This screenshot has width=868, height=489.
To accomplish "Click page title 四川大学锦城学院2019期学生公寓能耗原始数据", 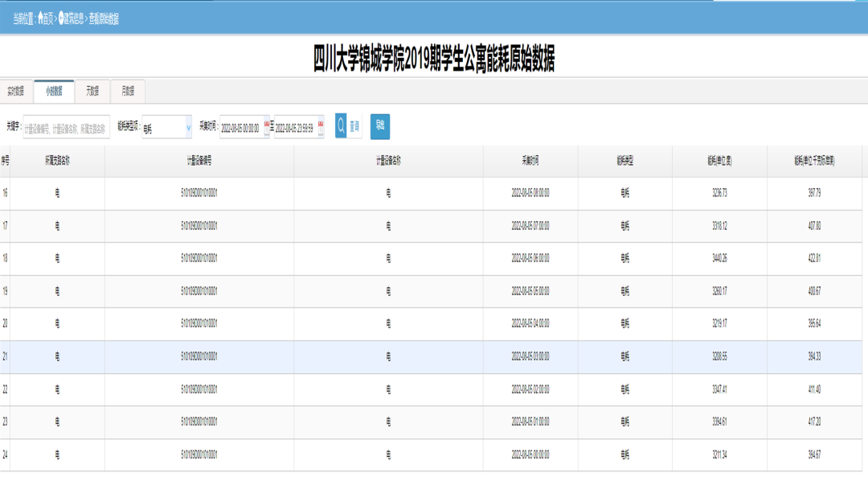I will click(x=434, y=59).
